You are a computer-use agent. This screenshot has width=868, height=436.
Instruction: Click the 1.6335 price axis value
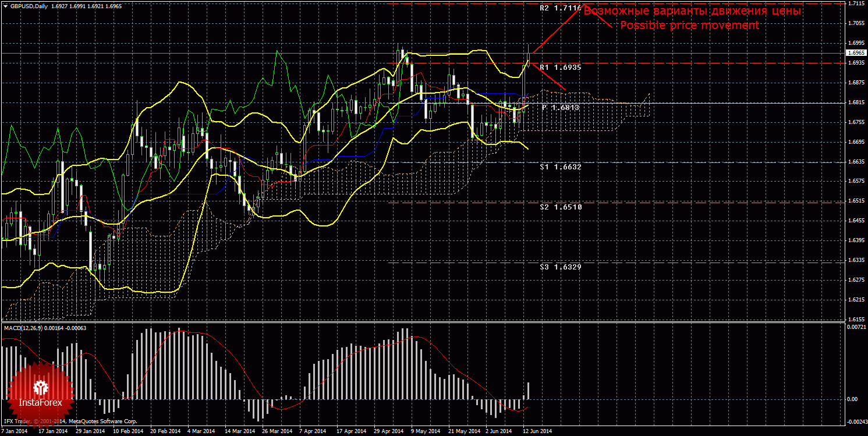tap(855, 260)
